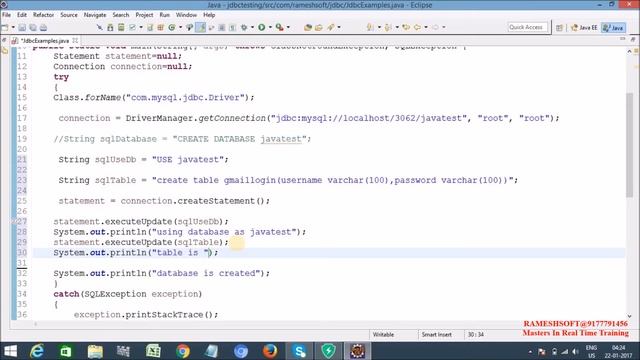Click the green New Java Class icon

pyautogui.click(x=172, y=27)
